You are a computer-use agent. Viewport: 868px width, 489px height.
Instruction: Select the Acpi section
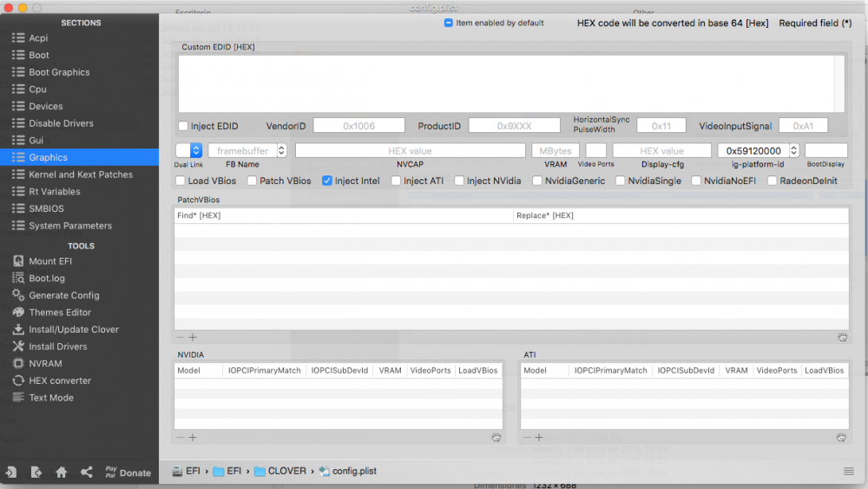pos(79,37)
